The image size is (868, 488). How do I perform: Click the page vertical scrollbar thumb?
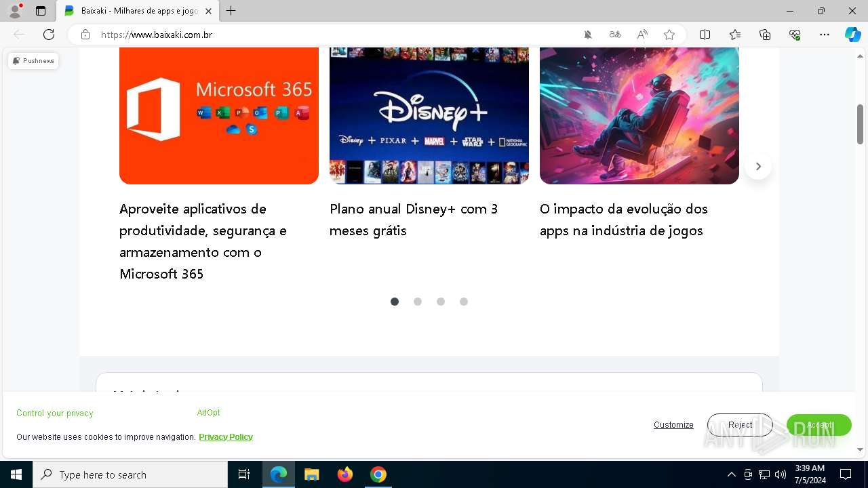861,124
